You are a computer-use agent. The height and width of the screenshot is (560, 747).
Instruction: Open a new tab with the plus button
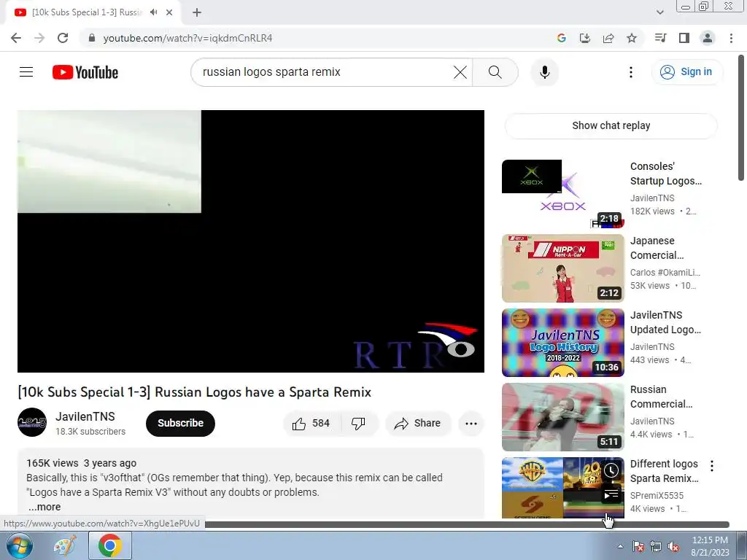click(x=197, y=12)
